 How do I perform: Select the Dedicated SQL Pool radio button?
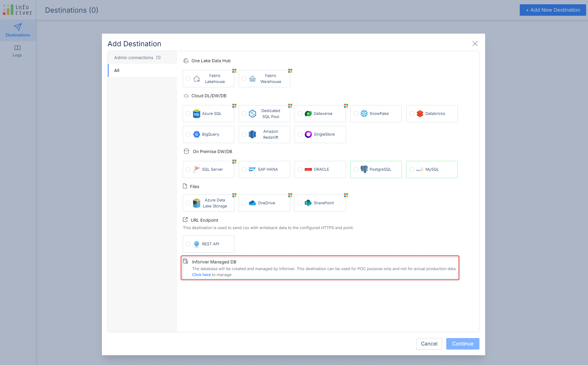(x=244, y=114)
